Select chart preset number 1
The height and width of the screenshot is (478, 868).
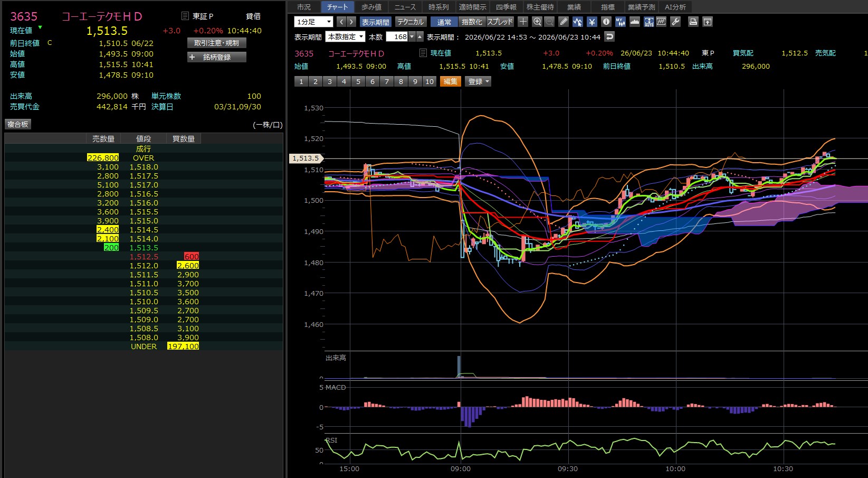tap(301, 81)
